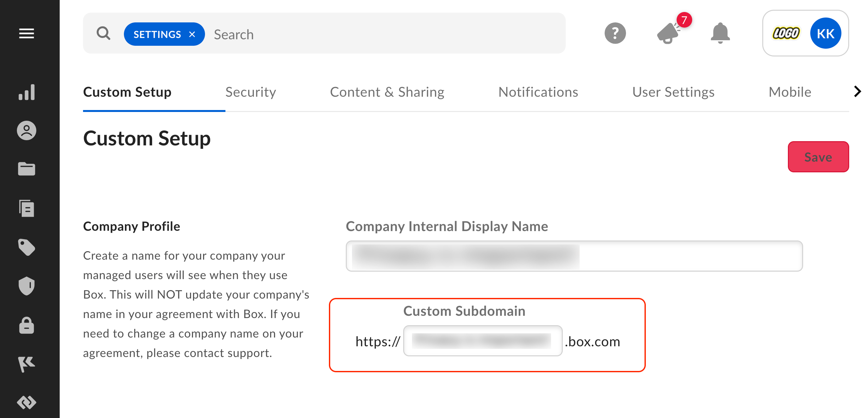Click the help question mark icon
The height and width of the screenshot is (418, 868).
[x=615, y=33]
